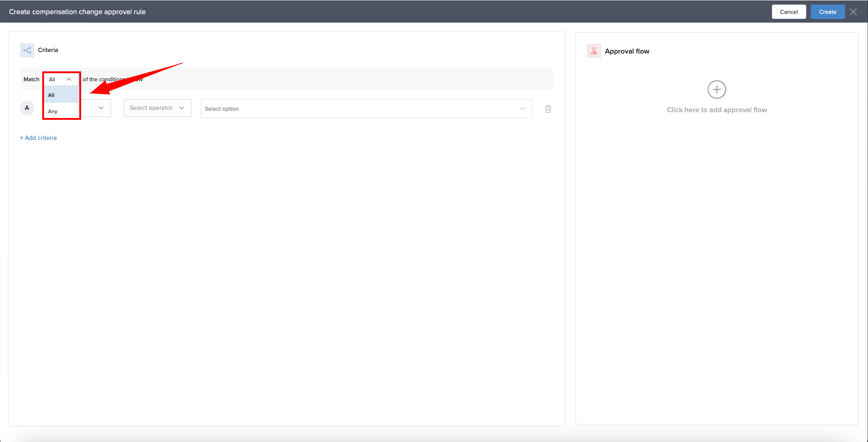Click the Criteria branching icon
Viewport: 868px width, 442px height.
27,50
